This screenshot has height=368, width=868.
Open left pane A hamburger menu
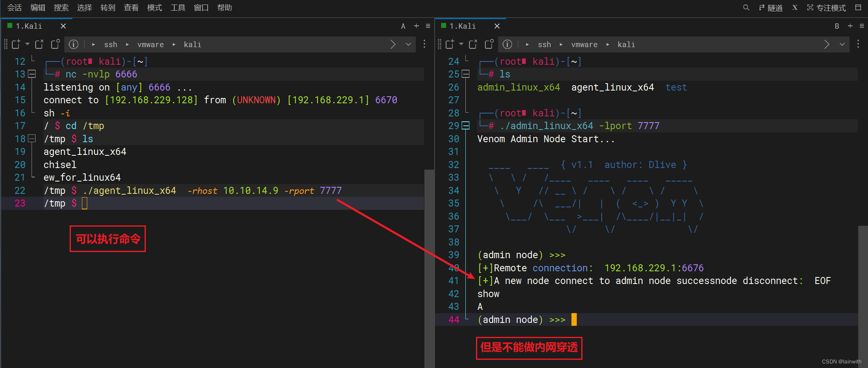(428, 26)
